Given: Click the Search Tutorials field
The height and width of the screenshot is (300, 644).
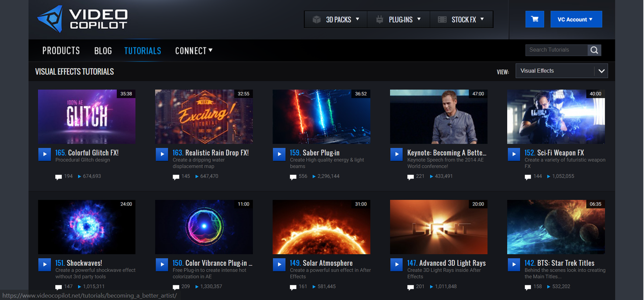Looking at the screenshot, I should click(556, 50).
